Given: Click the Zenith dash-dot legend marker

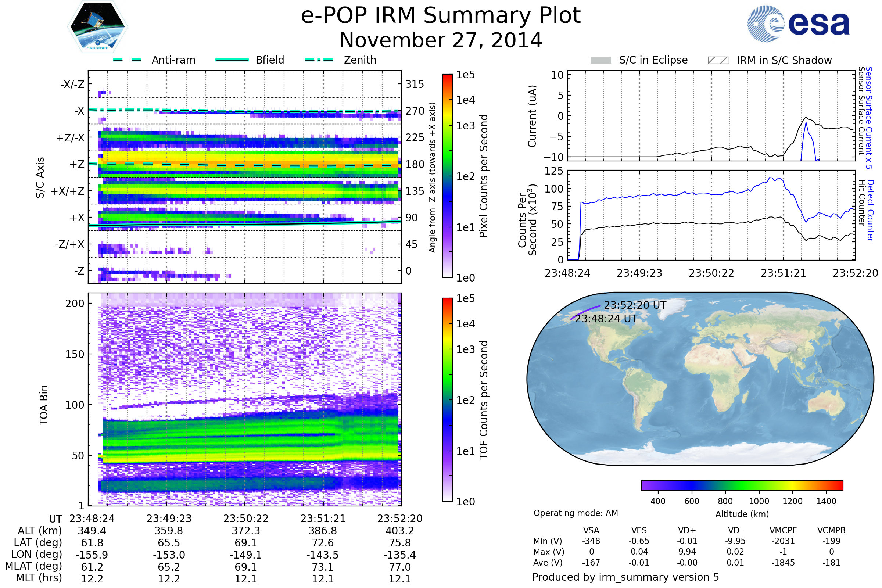Looking at the screenshot, I should pyautogui.click(x=319, y=60).
